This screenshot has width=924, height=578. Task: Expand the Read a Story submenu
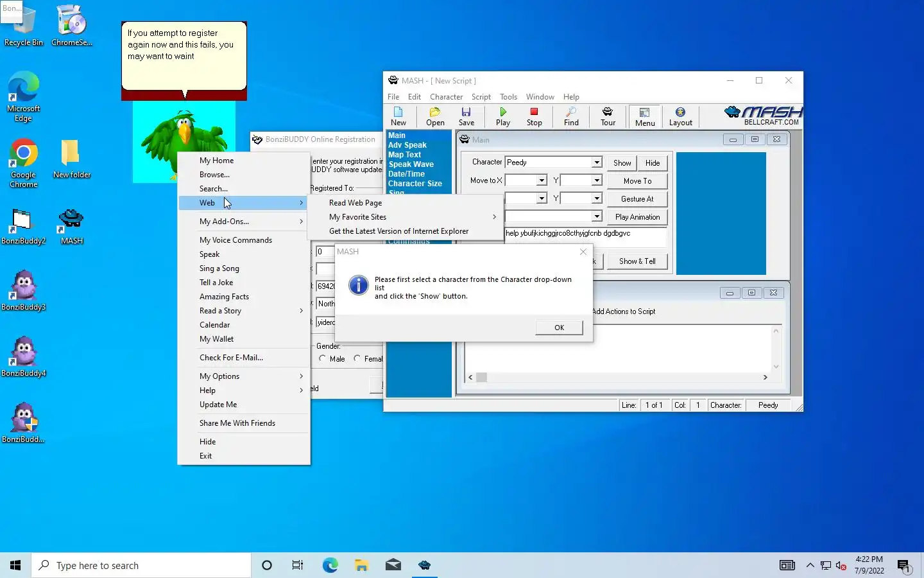coord(244,311)
